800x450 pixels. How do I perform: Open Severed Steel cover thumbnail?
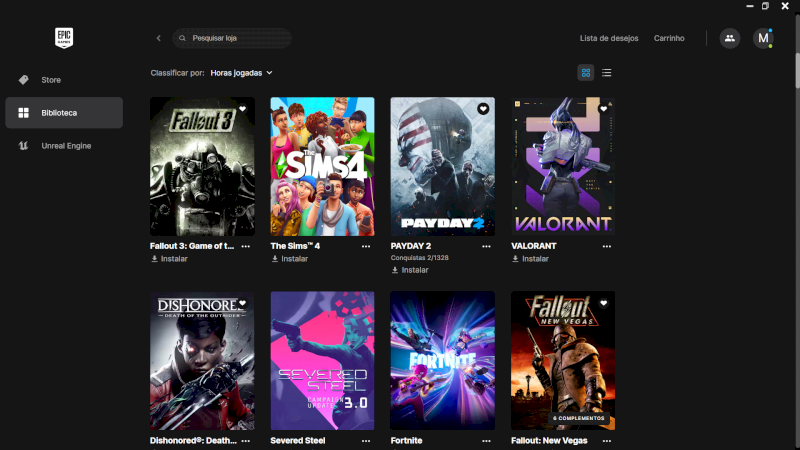[x=322, y=361]
